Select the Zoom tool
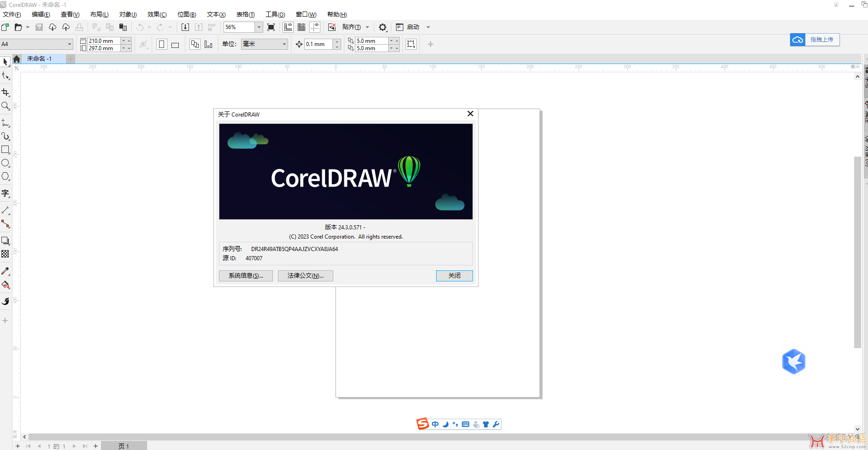868x450 pixels. click(x=6, y=106)
